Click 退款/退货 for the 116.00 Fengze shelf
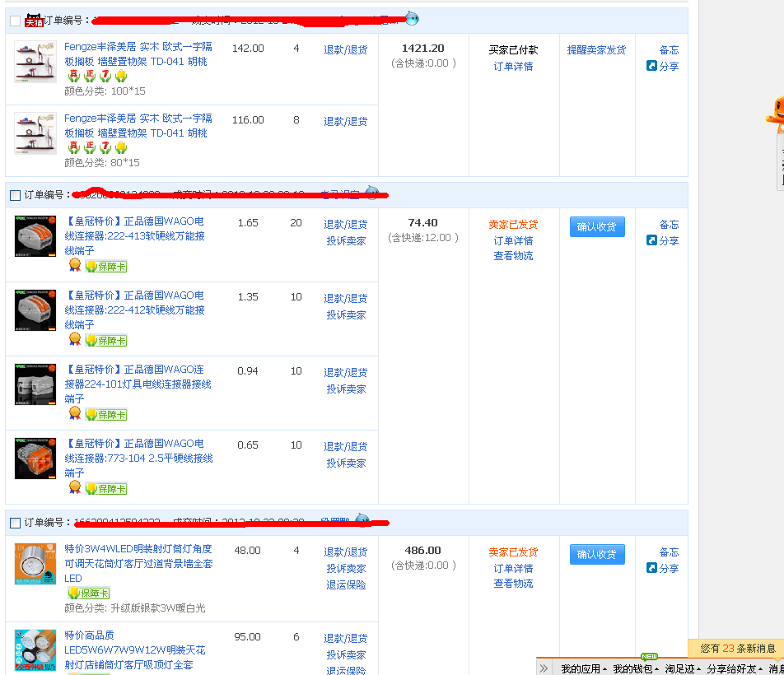This screenshot has width=784, height=675. 346,121
